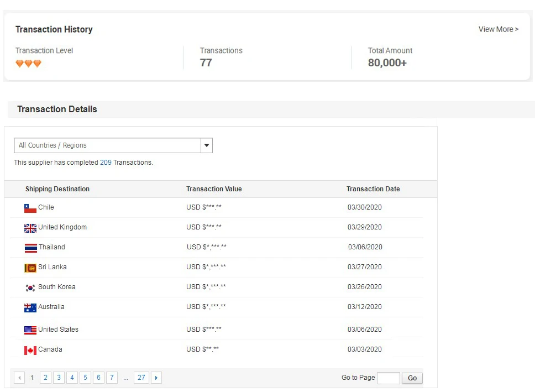535x392 pixels.
Task: Click the Australia flag icon
Action: coord(30,307)
